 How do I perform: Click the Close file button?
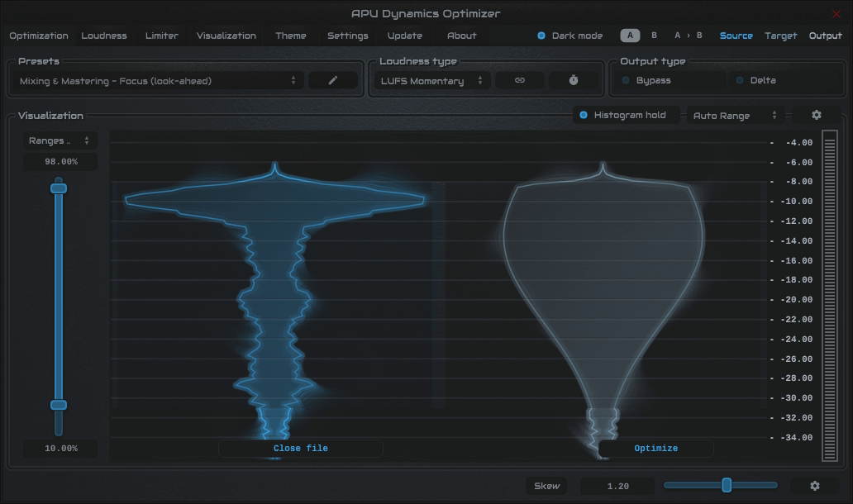click(300, 449)
